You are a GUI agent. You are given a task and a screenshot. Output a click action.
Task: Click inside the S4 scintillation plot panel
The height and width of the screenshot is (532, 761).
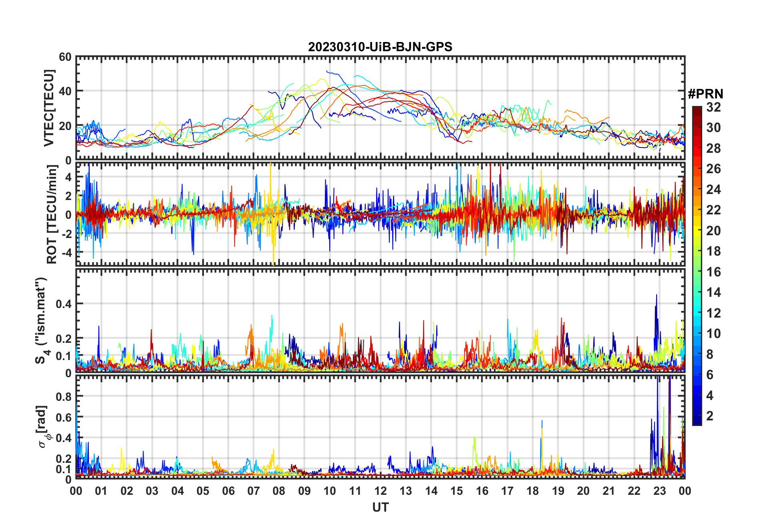coord(380,320)
